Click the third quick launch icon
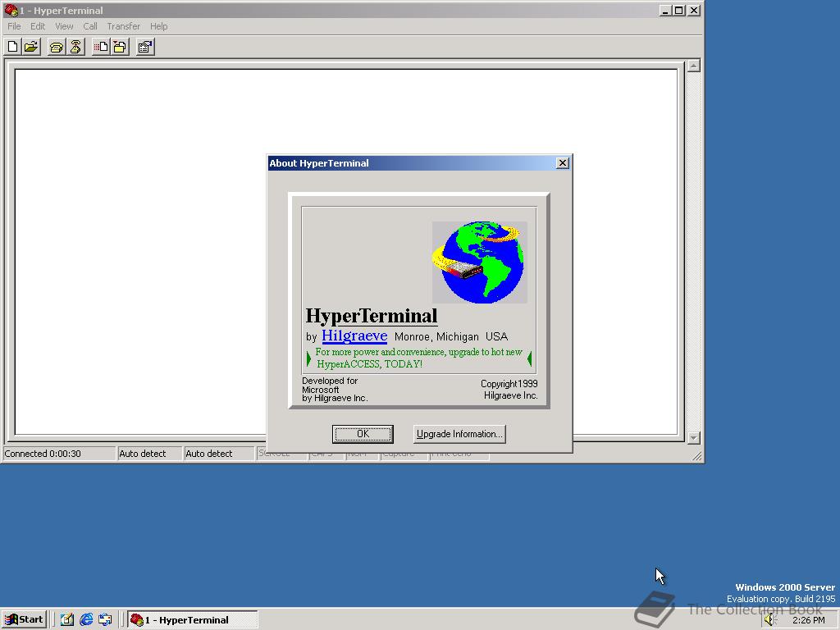Screen dimensions: 840x630 [x=105, y=620]
